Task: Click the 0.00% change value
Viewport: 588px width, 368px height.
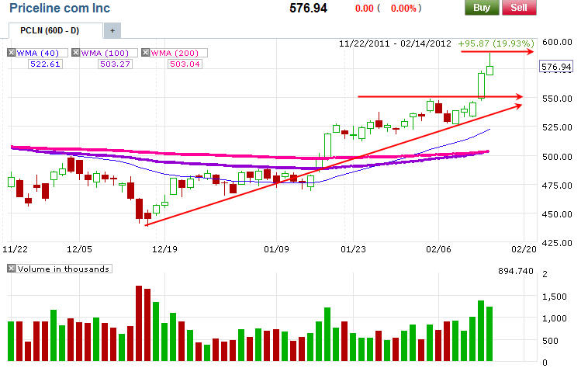Action: click(x=403, y=9)
